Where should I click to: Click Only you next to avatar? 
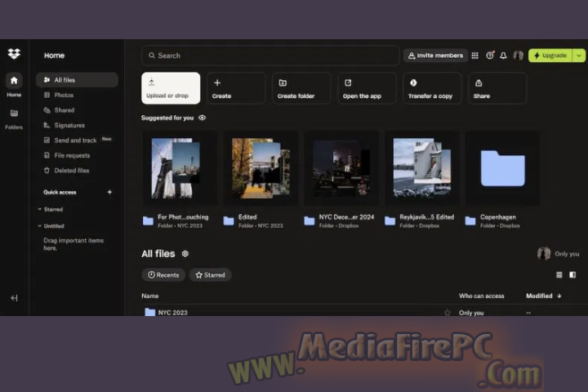click(567, 254)
